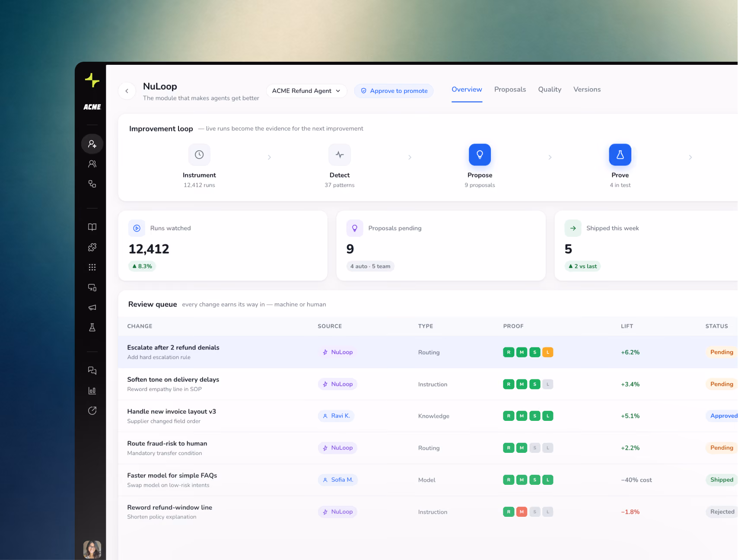This screenshot has width=738, height=560.
Task: Open the chat conversations icon in sidebar
Action: point(92,370)
